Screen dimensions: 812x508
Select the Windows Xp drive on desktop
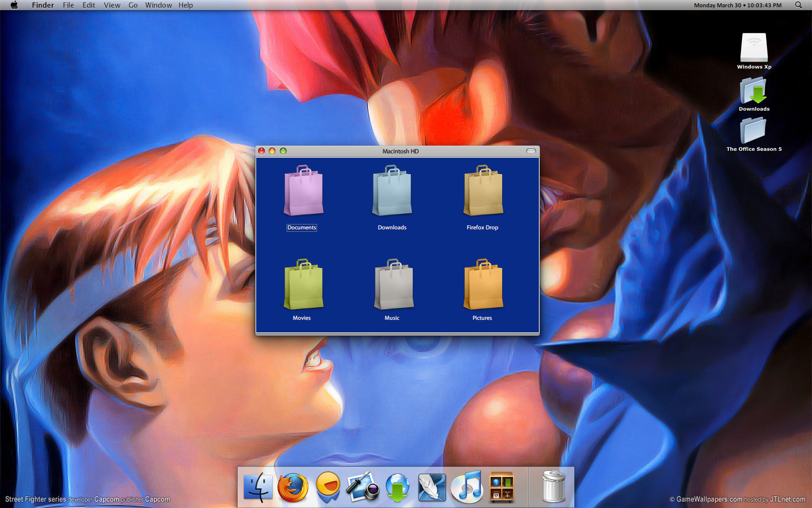pyautogui.click(x=754, y=47)
